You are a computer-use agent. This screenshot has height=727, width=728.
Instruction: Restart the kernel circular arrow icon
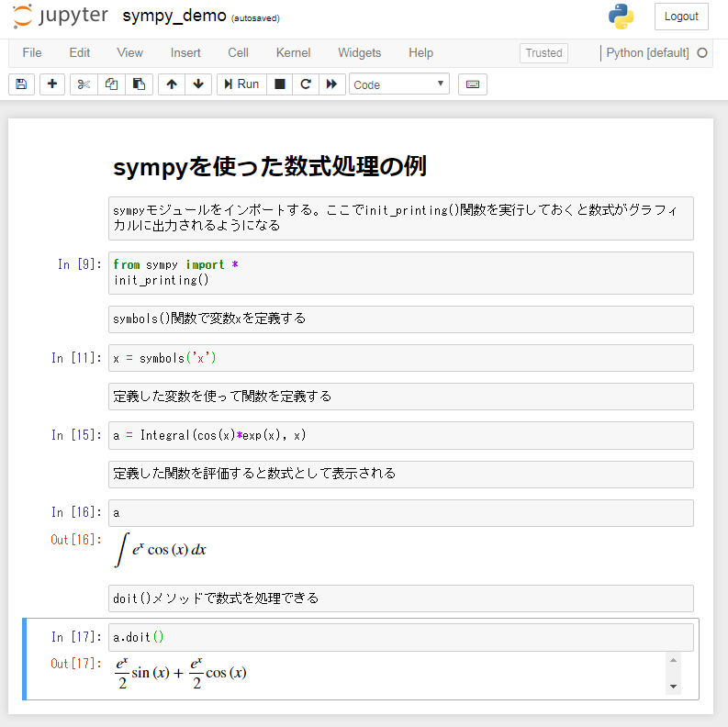(x=306, y=84)
